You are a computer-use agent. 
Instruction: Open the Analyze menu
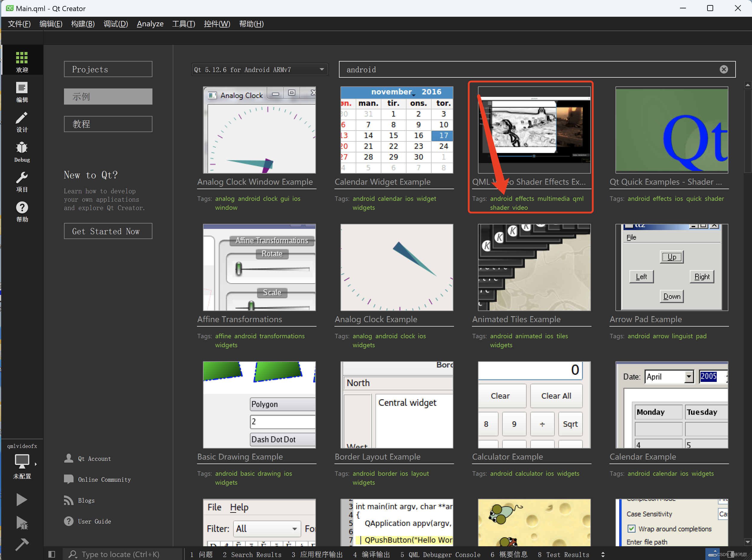150,24
